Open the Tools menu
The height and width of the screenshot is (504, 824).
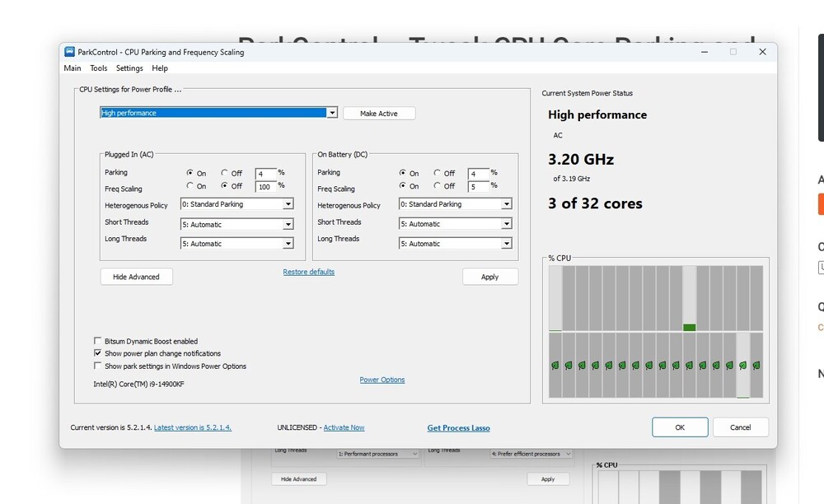[x=98, y=68]
